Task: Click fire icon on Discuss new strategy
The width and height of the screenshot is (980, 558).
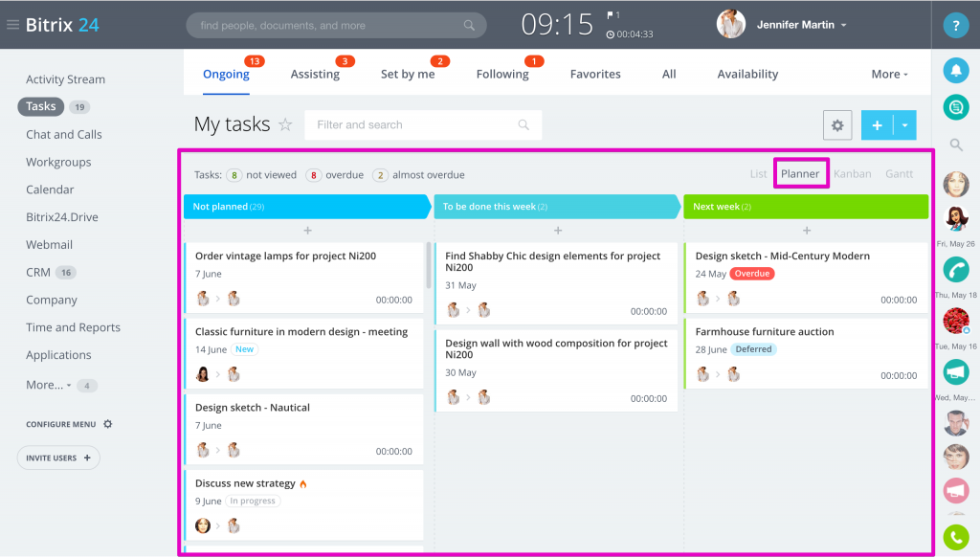Action: 303,483
